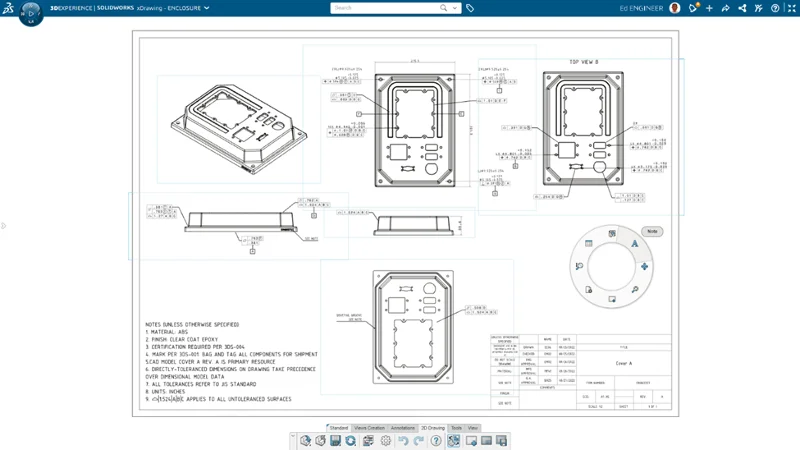Open the Views Creation tab
800x450 pixels.
tap(369, 428)
